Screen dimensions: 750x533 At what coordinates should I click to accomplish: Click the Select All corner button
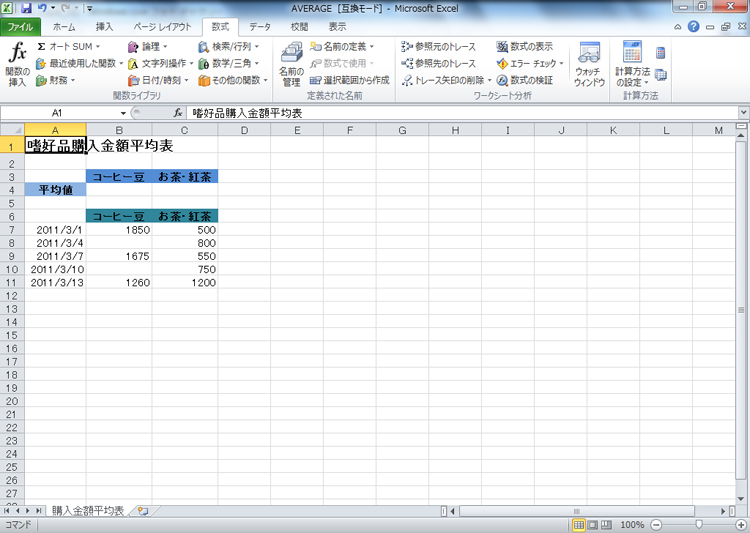[x=12, y=130]
